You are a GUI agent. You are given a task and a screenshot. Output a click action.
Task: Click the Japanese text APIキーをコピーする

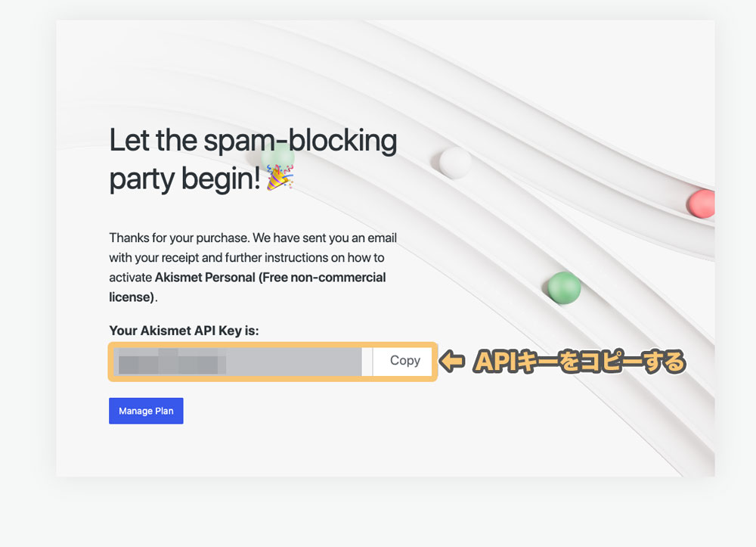pos(579,362)
